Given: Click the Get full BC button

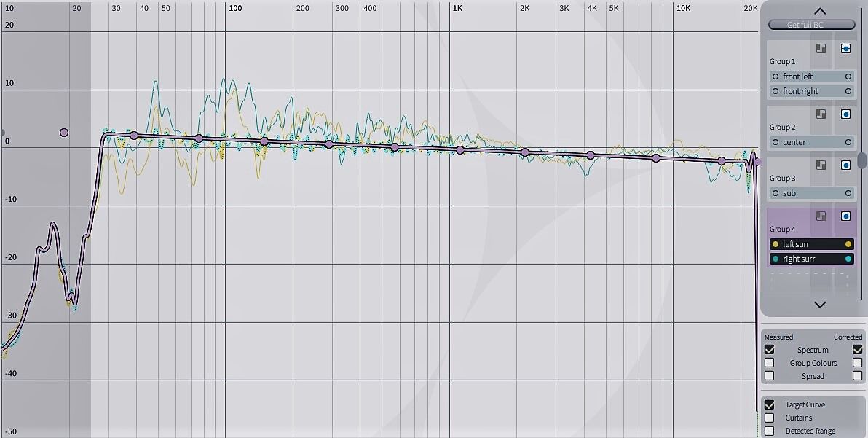Looking at the screenshot, I should (x=811, y=25).
